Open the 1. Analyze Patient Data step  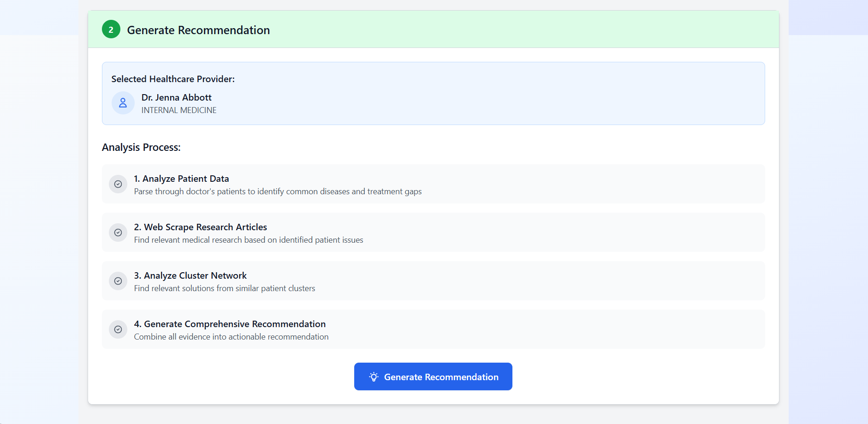(433, 184)
